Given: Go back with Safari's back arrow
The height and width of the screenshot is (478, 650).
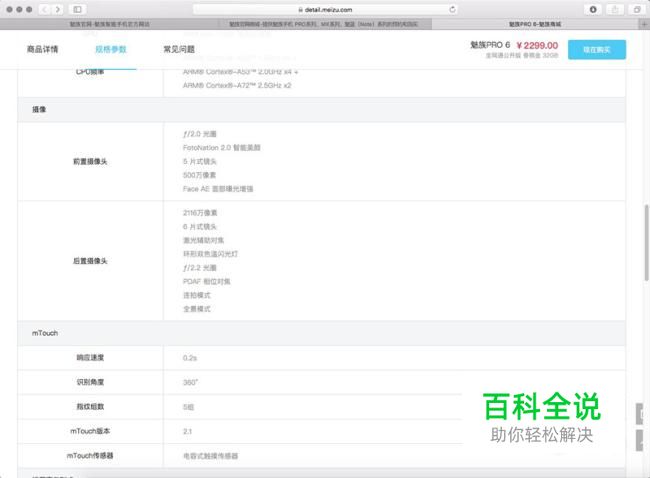Looking at the screenshot, I should click(45, 9).
